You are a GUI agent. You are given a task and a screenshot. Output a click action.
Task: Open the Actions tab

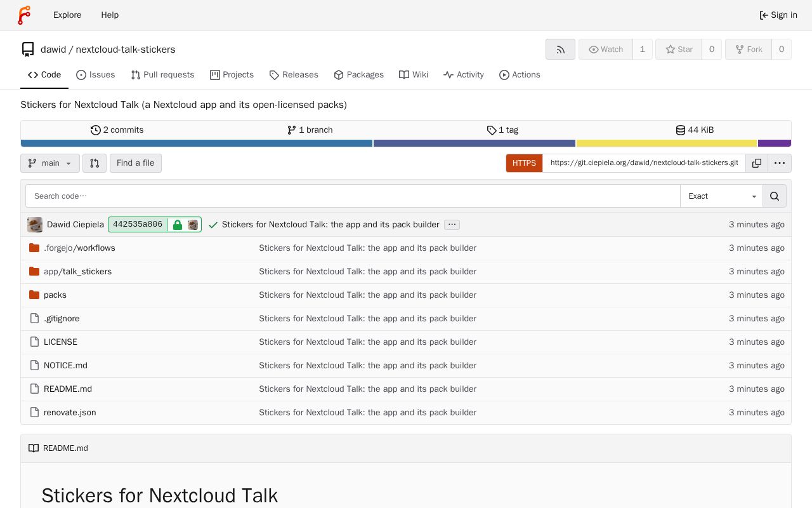(x=520, y=75)
